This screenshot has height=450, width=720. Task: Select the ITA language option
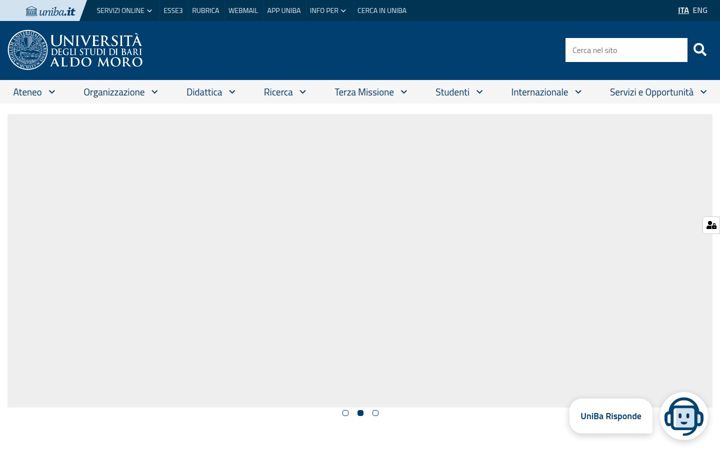click(683, 10)
